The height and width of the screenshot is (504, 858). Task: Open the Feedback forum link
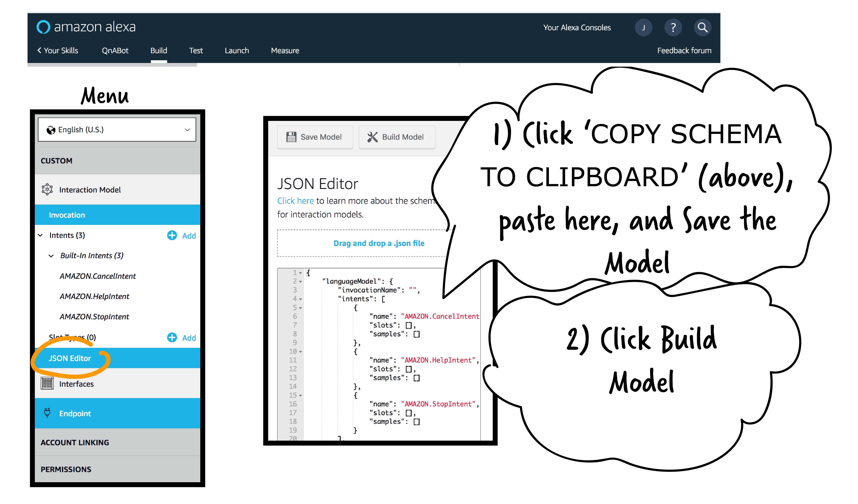[x=684, y=50]
